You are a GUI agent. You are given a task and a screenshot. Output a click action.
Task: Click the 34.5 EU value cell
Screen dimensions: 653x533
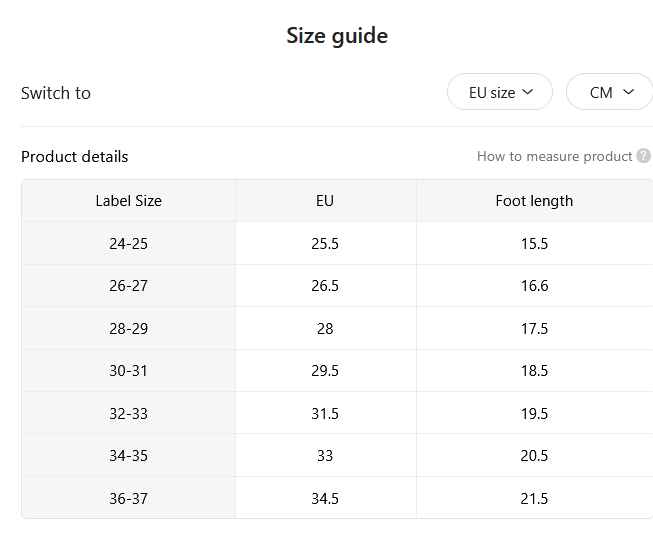click(x=325, y=498)
